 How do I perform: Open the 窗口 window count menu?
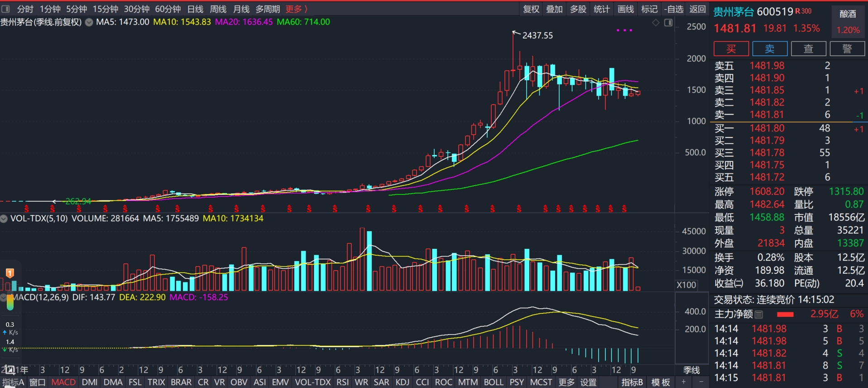coord(38,382)
